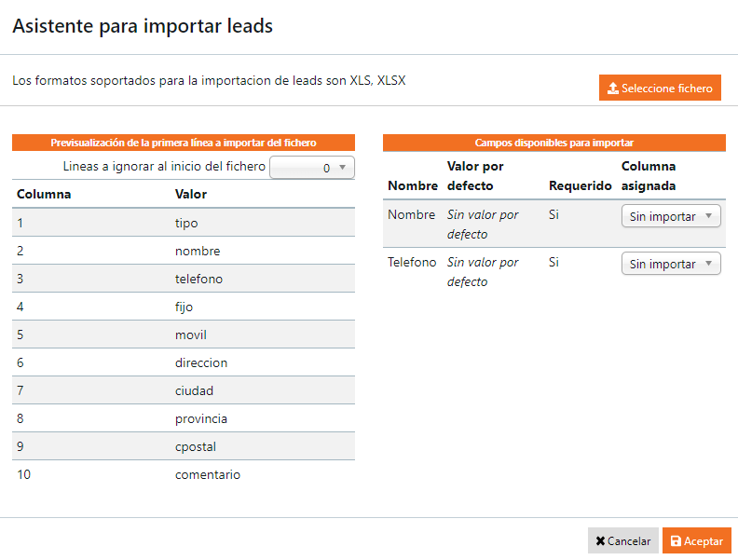Expand the Telefono column assignment dropdown
738x560 pixels.
671,264
